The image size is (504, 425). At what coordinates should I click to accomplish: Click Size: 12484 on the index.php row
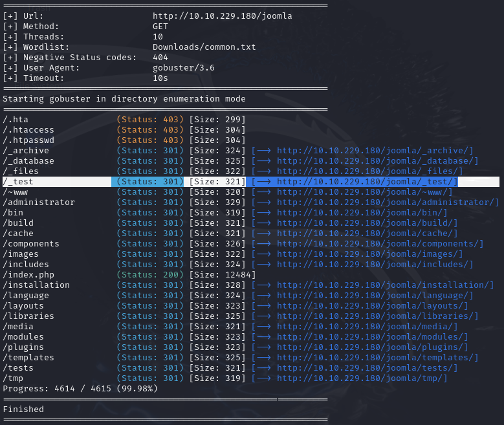[223, 274]
